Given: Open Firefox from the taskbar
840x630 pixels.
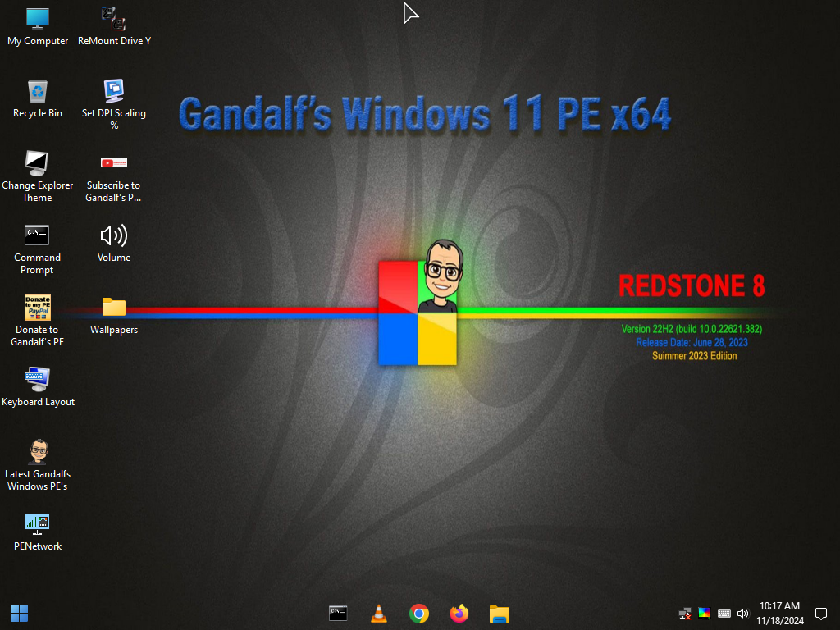Looking at the screenshot, I should [x=459, y=614].
